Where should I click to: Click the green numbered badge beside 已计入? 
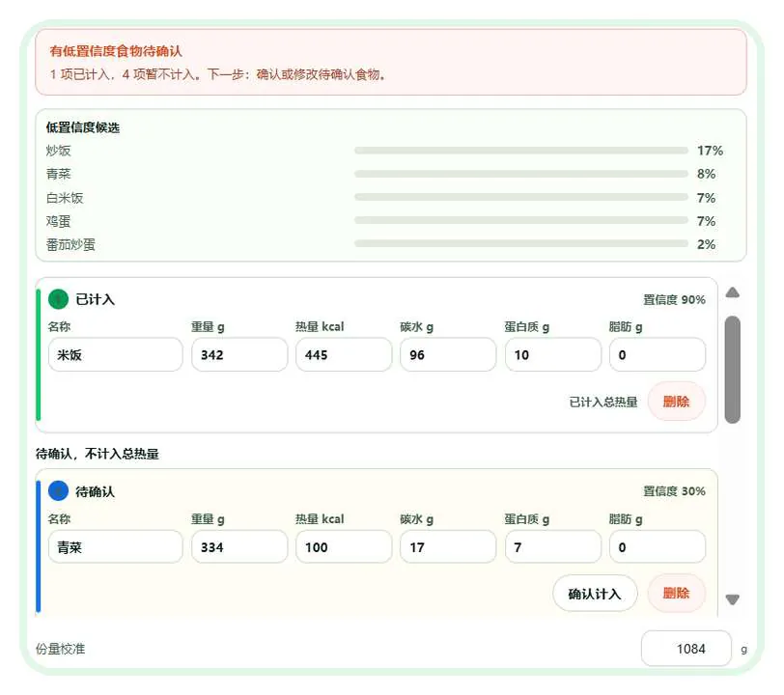(x=58, y=299)
